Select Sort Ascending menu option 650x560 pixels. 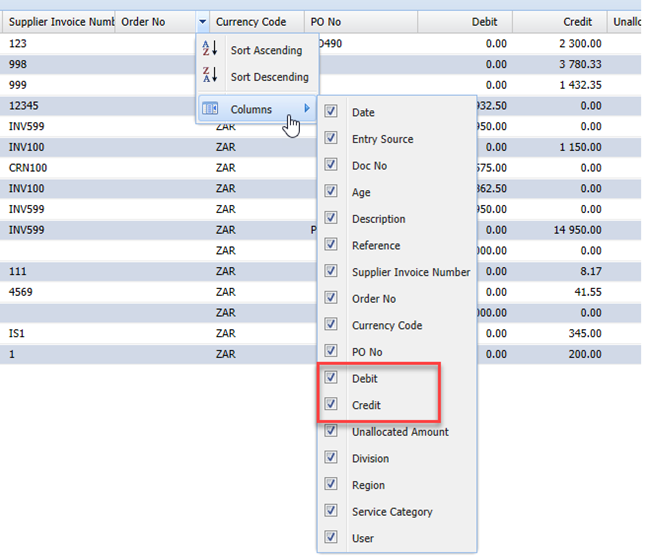[x=266, y=50]
